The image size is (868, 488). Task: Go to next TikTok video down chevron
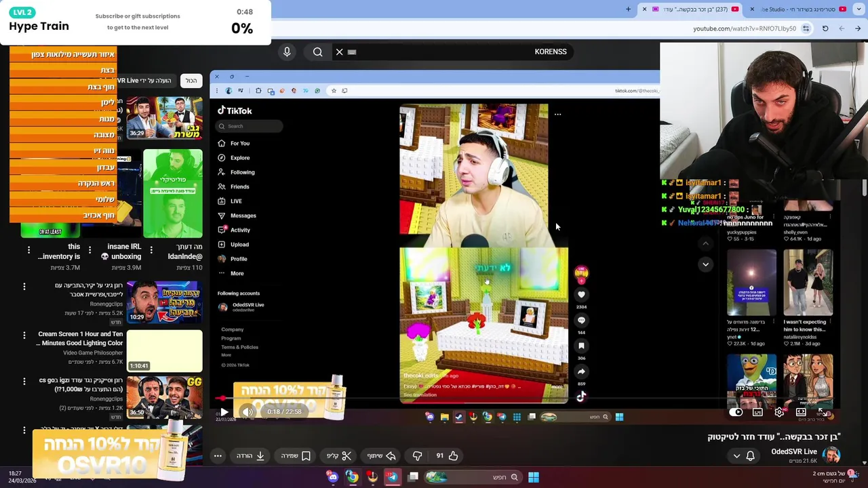coord(705,264)
